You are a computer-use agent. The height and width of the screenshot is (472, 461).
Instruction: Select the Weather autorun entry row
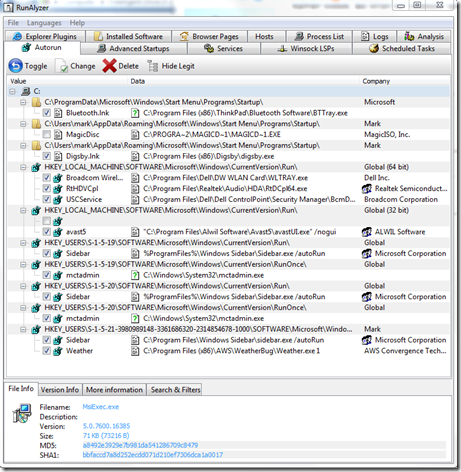pyautogui.click(x=228, y=351)
